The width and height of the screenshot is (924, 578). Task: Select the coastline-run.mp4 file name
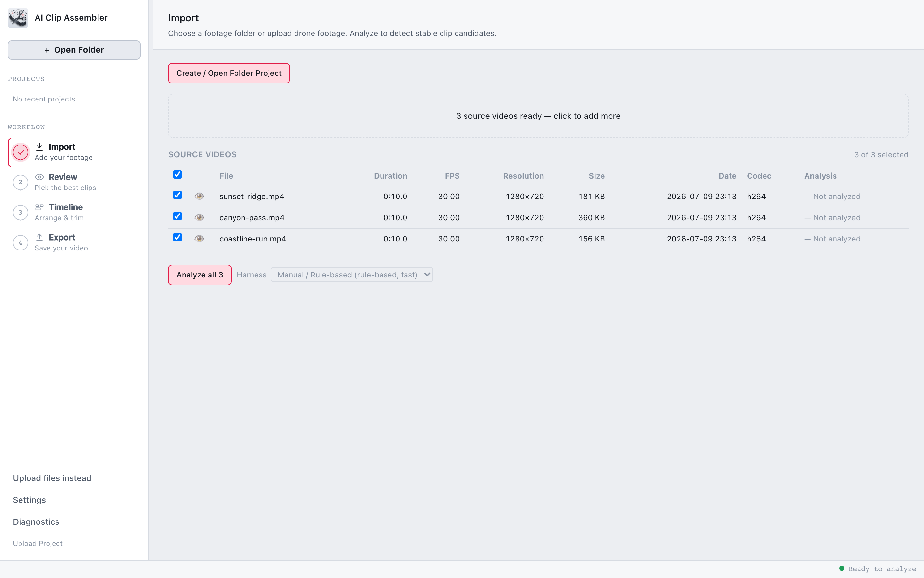point(253,239)
